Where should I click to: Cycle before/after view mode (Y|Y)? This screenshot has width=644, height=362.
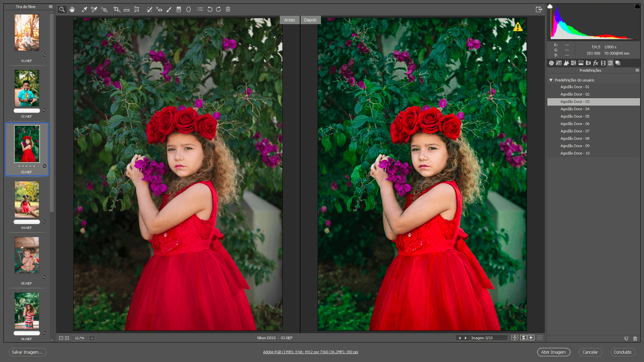tap(515, 338)
